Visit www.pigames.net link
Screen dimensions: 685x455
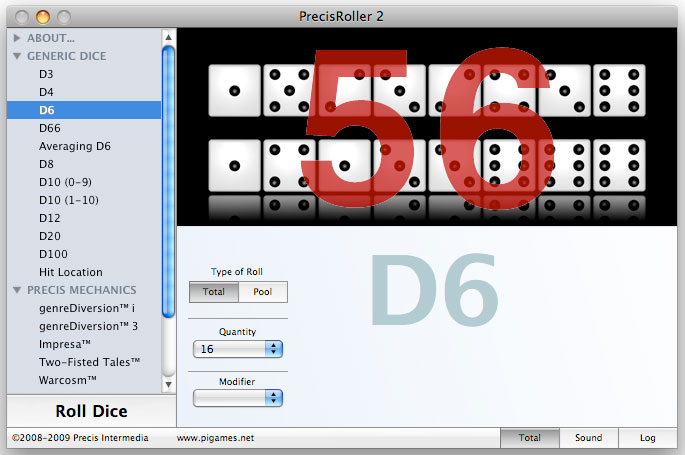click(215, 438)
